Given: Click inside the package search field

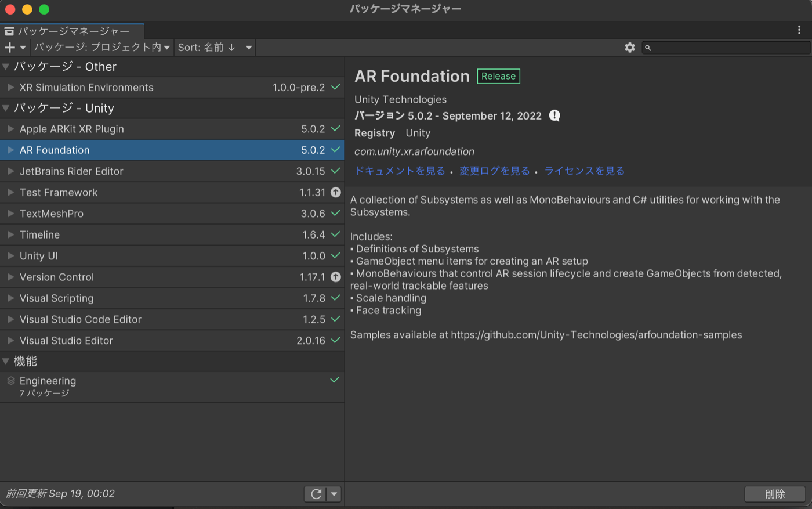Looking at the screenshot, I should point(726,48).
